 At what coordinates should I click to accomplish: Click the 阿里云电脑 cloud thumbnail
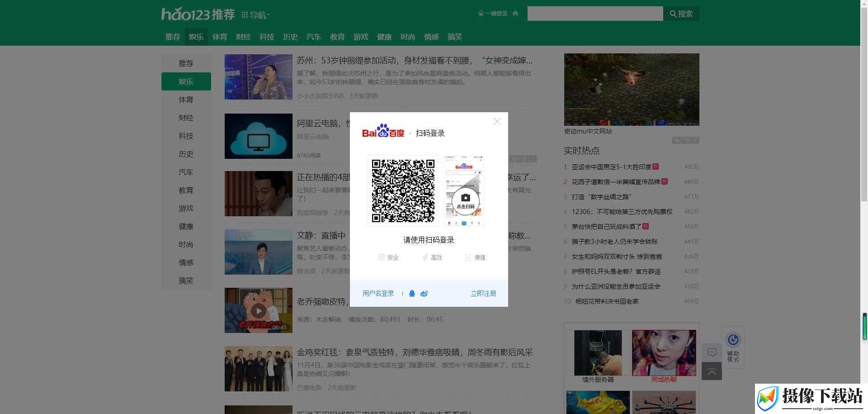pyautogui.click(x=259, y=136)
